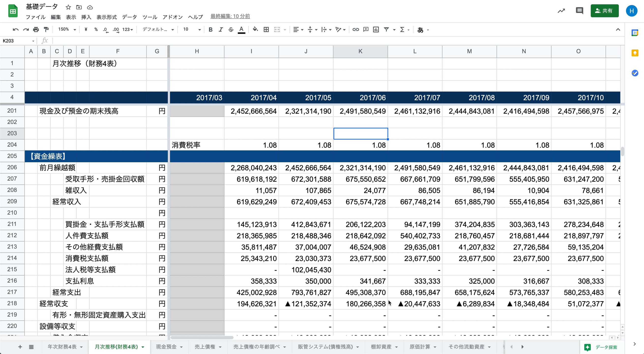
Task: Open text wrapping dropdown
Action: 326,29
